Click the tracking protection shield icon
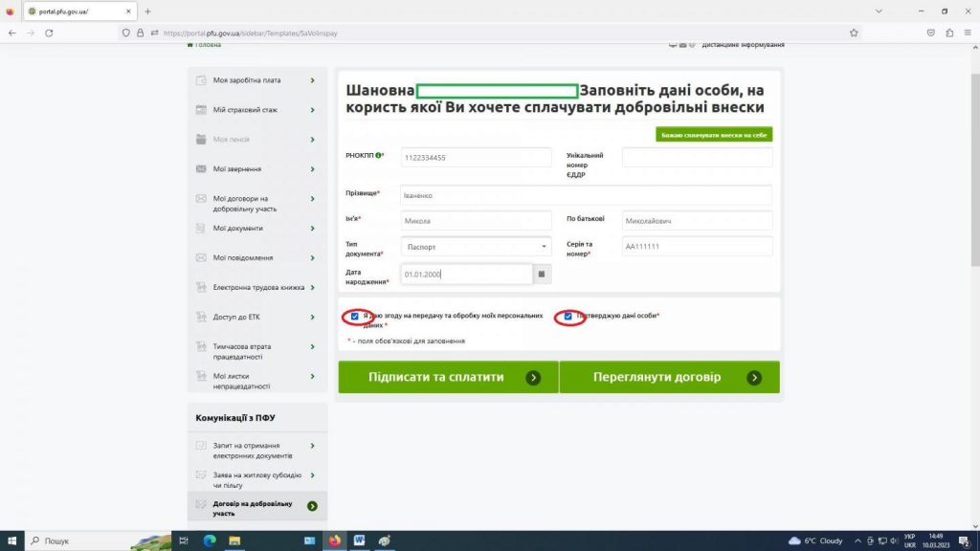Screen dimensions: 980x551 pyautogui.click(x=126, y=33)
